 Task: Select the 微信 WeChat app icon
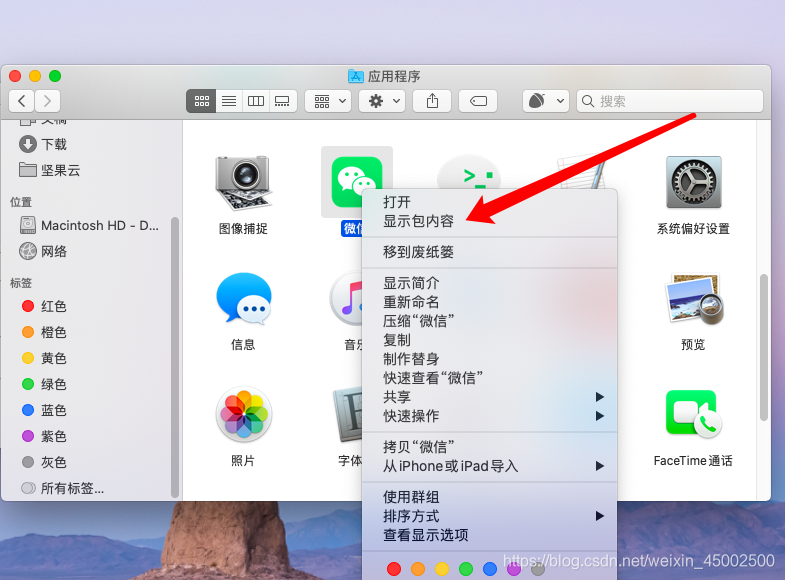point(350,180)
